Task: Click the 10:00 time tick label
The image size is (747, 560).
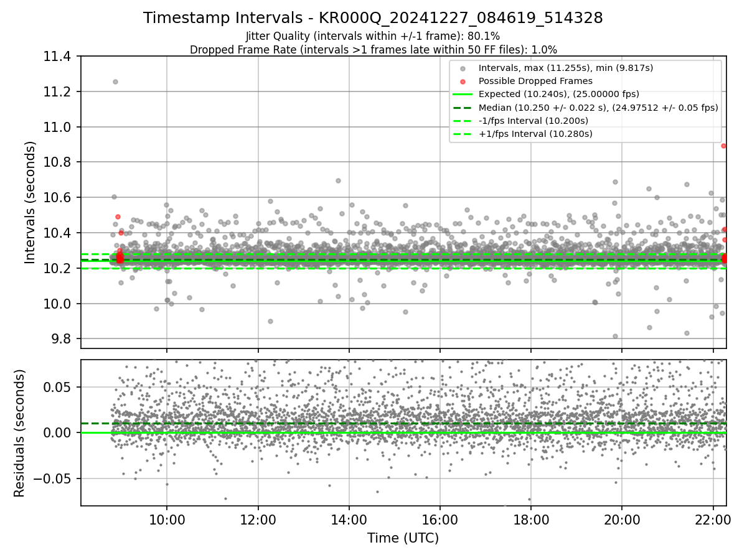Action: click(166, 520)
